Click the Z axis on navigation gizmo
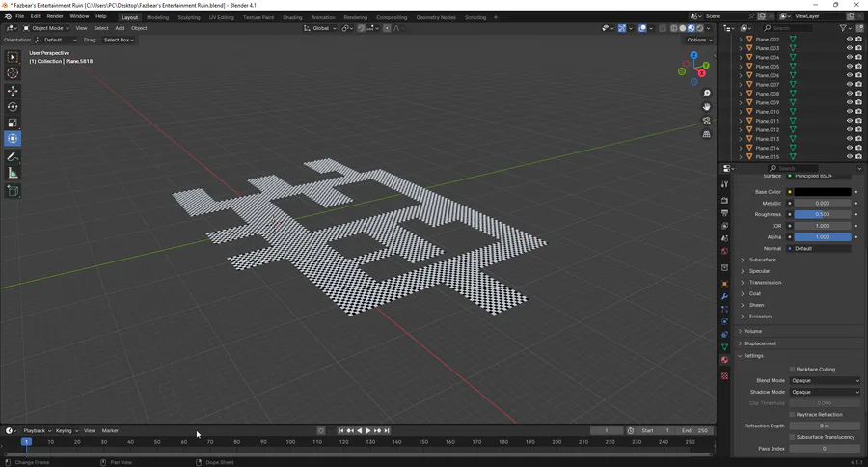This screenshot has height=467, width=868. tap(693, 55)
